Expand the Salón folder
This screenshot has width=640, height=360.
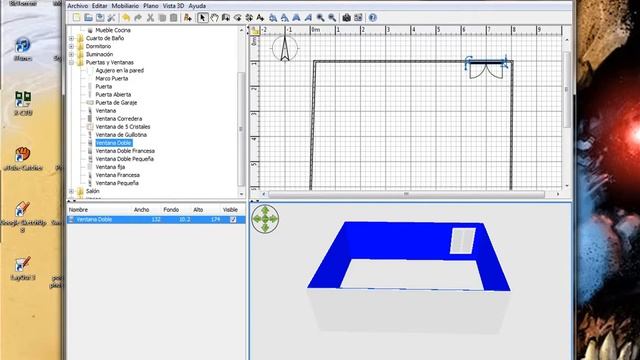(x=71, y=191)
